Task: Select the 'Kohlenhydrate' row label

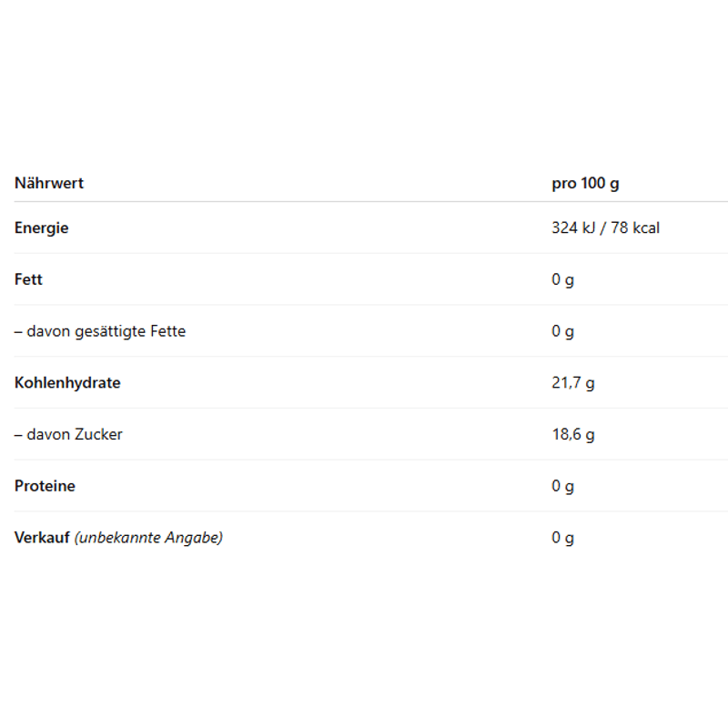Action: pyautogui.click(x=67, y=382)
